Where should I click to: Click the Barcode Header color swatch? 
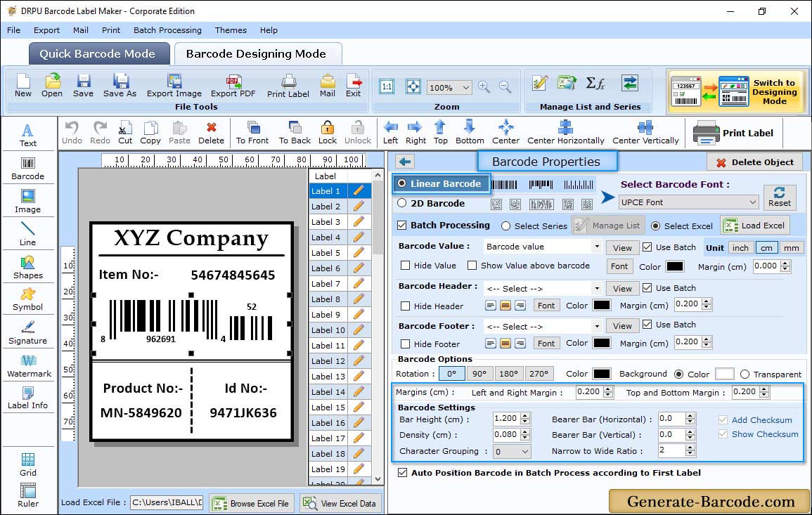click(602, 306)
